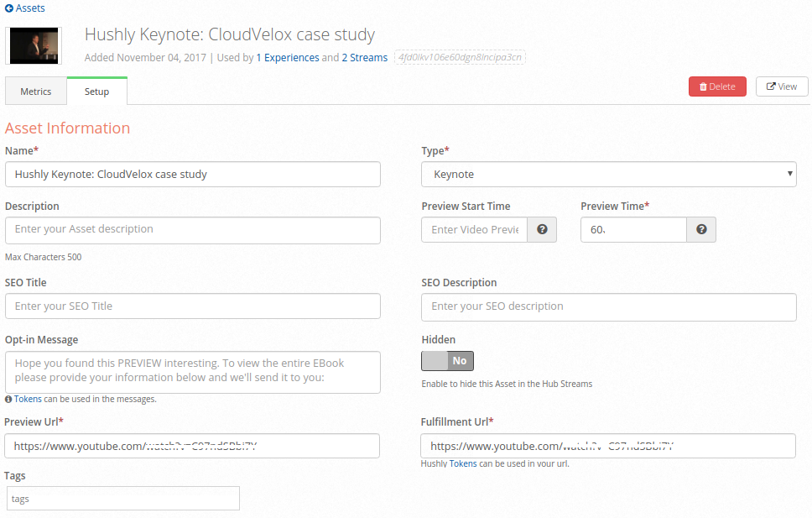Open the 2 Streams link

coord(365,58)
